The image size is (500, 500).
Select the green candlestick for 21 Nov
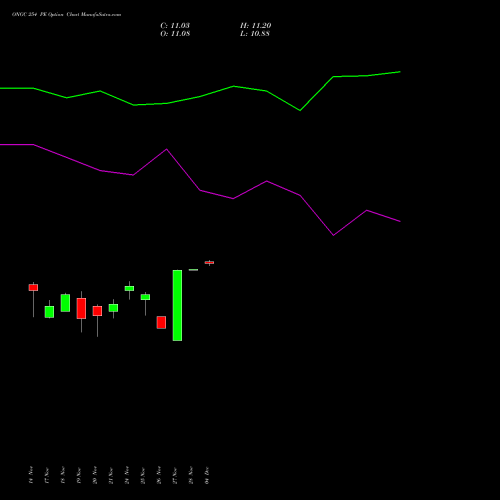click(x=113, y=308)
